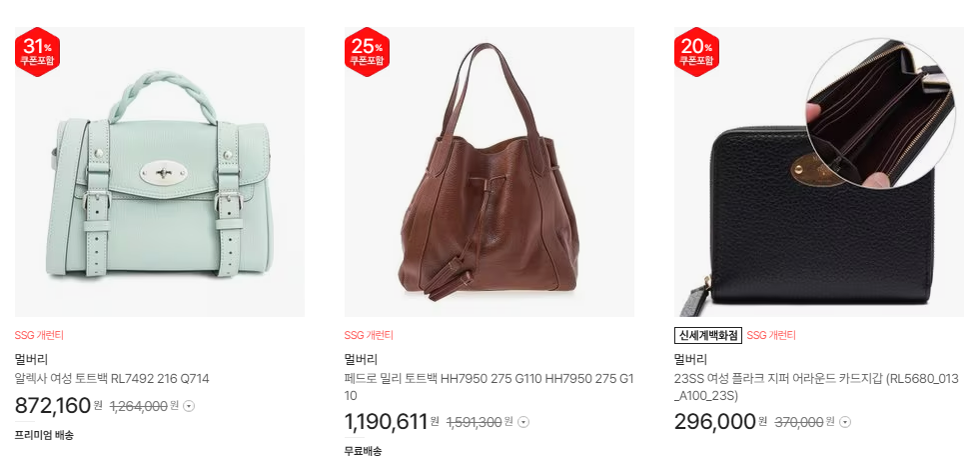The image size is (980, 475).
Task: Click the 무료배송 free shipping label
Action: tap(363, 451)
